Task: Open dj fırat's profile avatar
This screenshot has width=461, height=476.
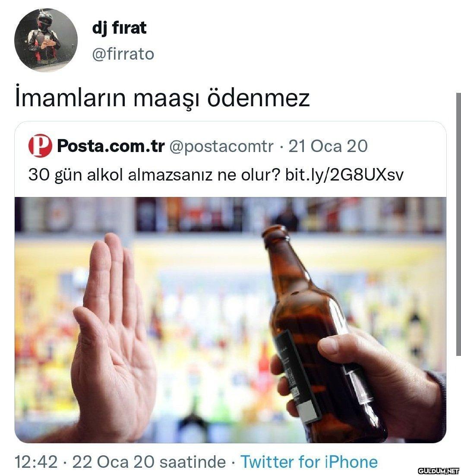Action: (x=46, y=40)
